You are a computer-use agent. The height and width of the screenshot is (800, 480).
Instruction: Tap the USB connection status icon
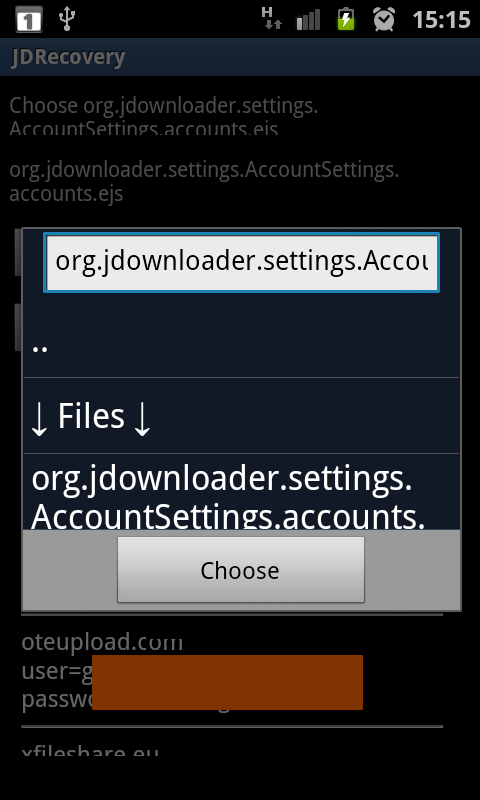point(67,18)
